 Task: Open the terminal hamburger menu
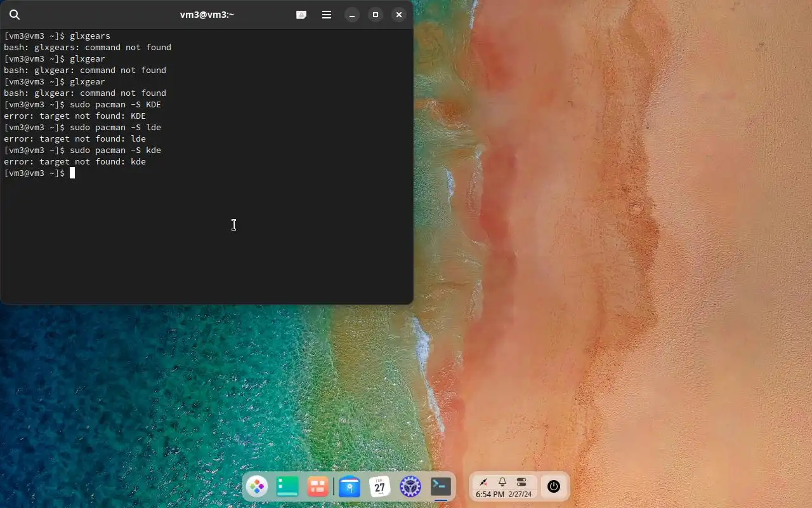pyautogui.click(x=327, y=15)
